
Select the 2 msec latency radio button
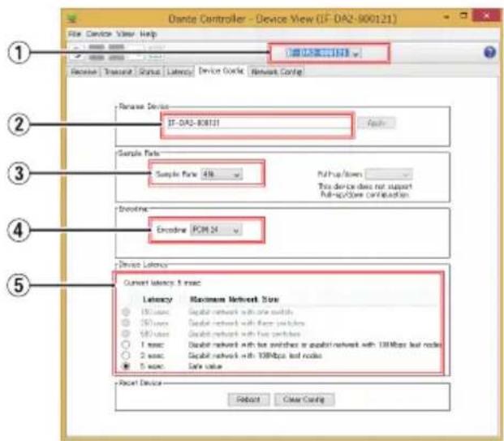(126, 356)
